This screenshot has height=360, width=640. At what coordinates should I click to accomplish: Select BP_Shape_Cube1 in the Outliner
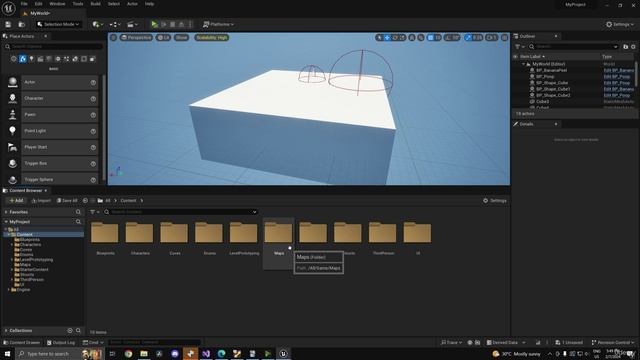pos(553,89)
